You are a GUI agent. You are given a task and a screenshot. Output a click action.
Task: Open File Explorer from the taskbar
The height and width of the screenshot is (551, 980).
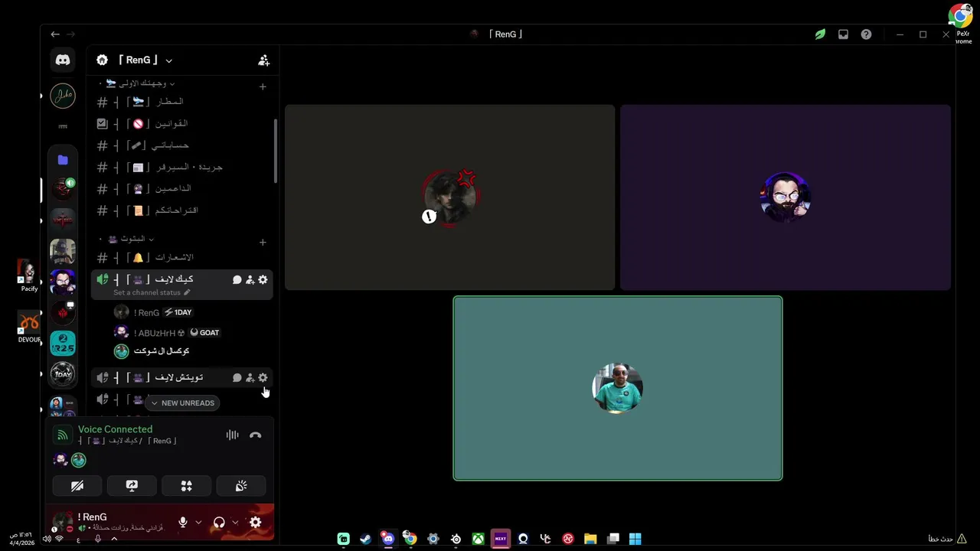point(590,539)
